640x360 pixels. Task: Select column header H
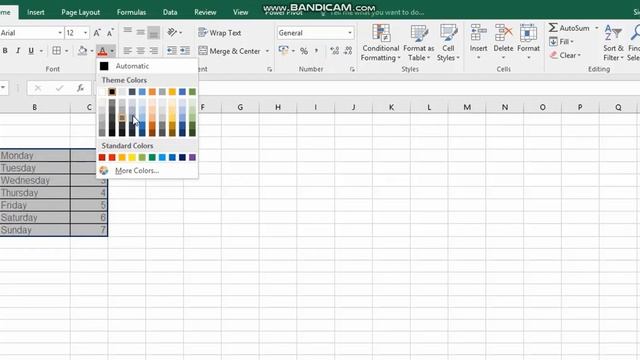tap(278, 107)
